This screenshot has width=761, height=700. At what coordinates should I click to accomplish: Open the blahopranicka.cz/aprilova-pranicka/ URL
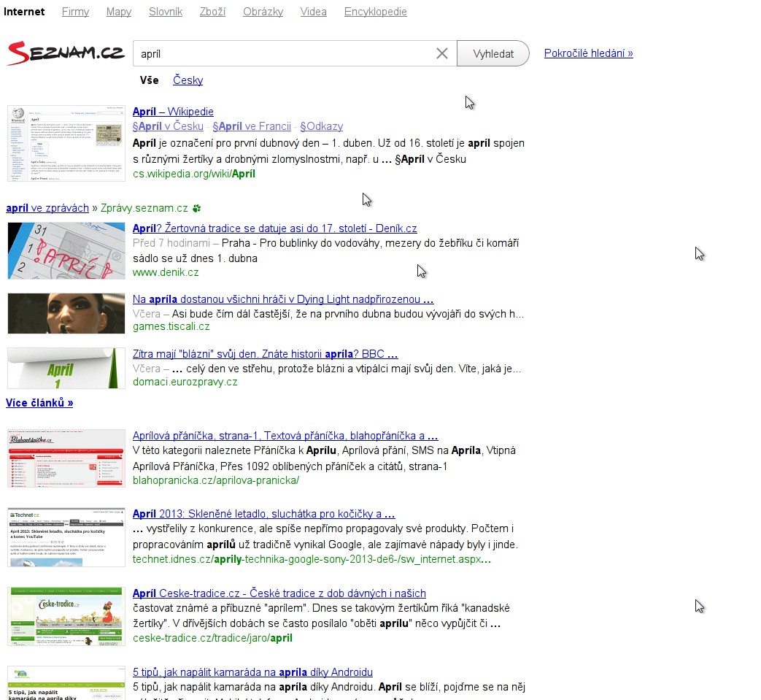coord(216,480)
